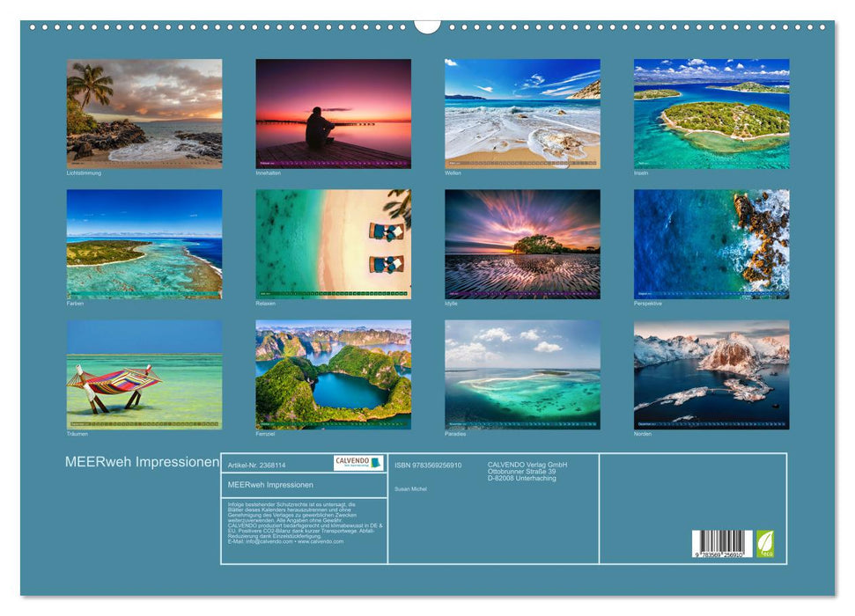Click the CALVENDO logo
Screen dimensions: 855x616
[x=358, y=463]
